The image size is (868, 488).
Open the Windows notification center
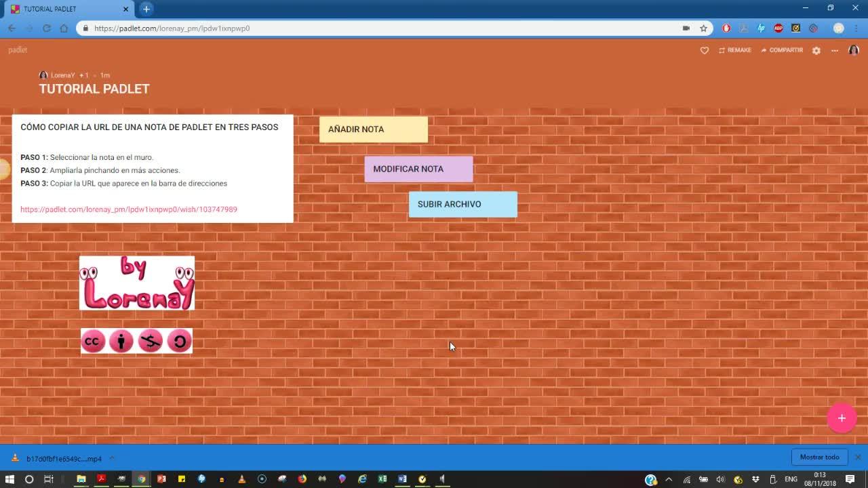tap(850, 479)
